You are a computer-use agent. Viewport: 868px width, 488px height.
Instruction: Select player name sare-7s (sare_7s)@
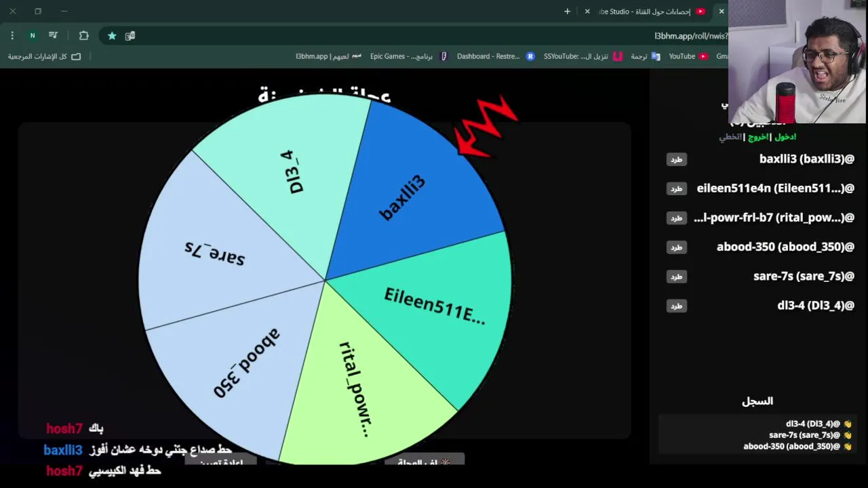pyautogui.click(x=804, y=276)
